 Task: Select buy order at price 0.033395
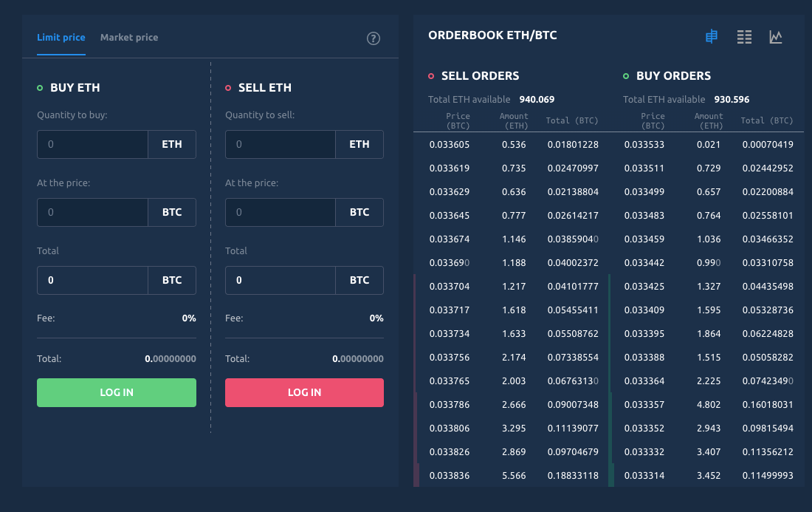[x=706, y=334]
